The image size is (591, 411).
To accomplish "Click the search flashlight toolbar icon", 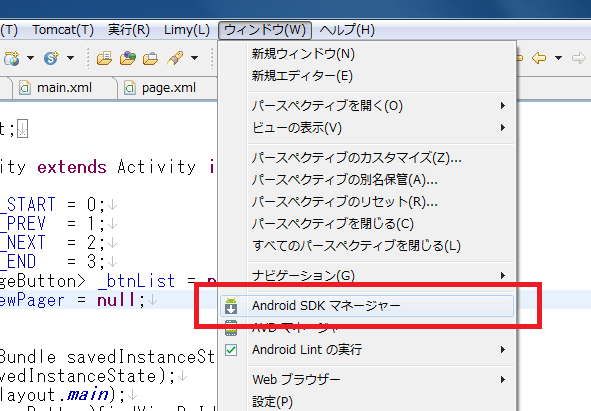I will 175,58.
